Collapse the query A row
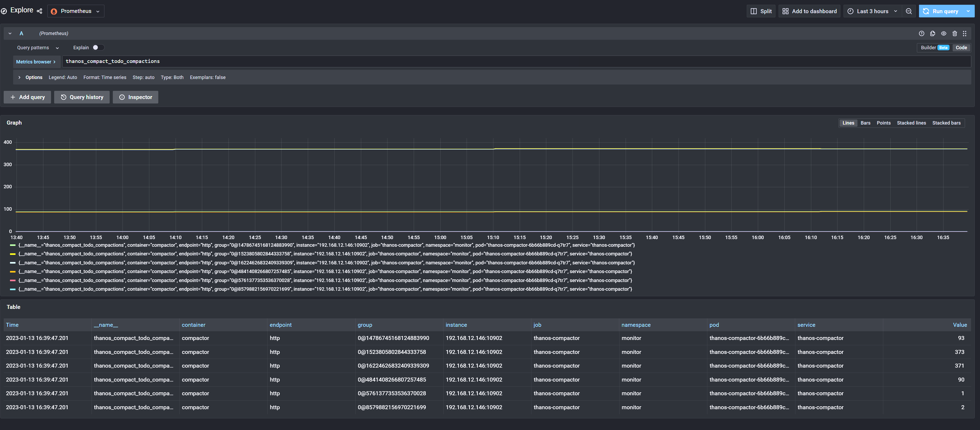The width and height of the screenshot is (980, 430). point(10,33)
